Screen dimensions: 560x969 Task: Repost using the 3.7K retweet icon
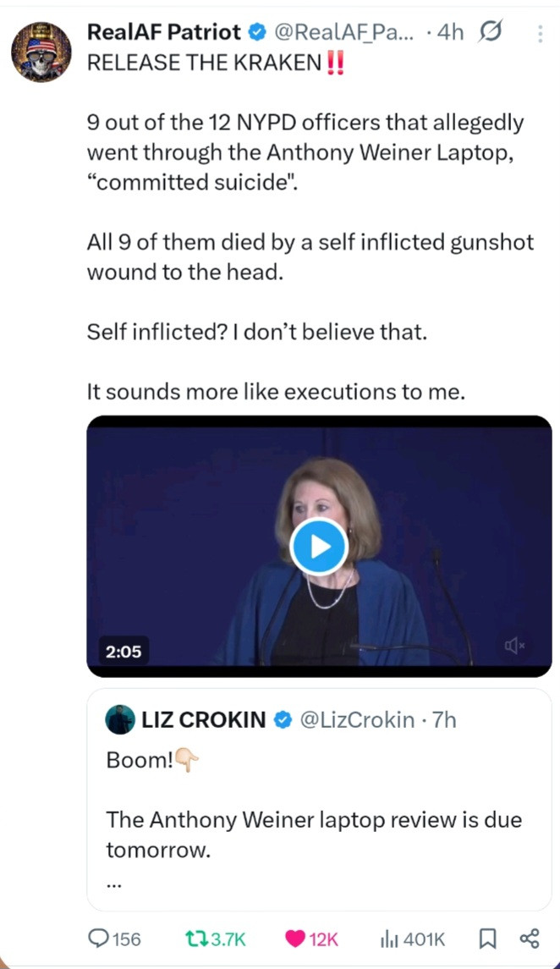(x=196, y=938)
